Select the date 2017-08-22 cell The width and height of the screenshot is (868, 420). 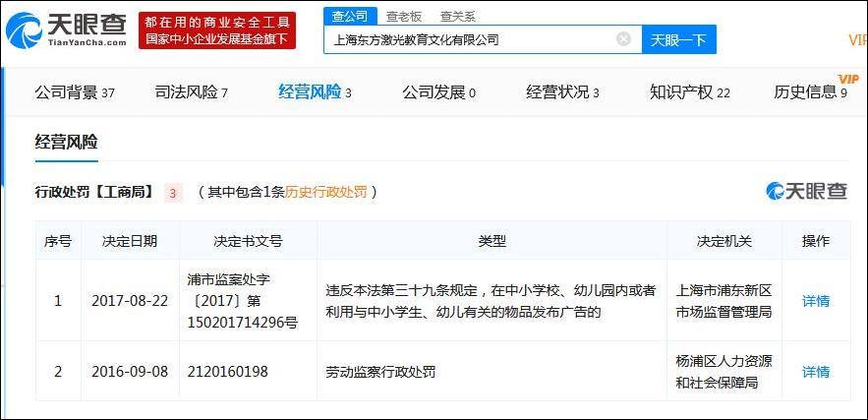coord(130,301)
